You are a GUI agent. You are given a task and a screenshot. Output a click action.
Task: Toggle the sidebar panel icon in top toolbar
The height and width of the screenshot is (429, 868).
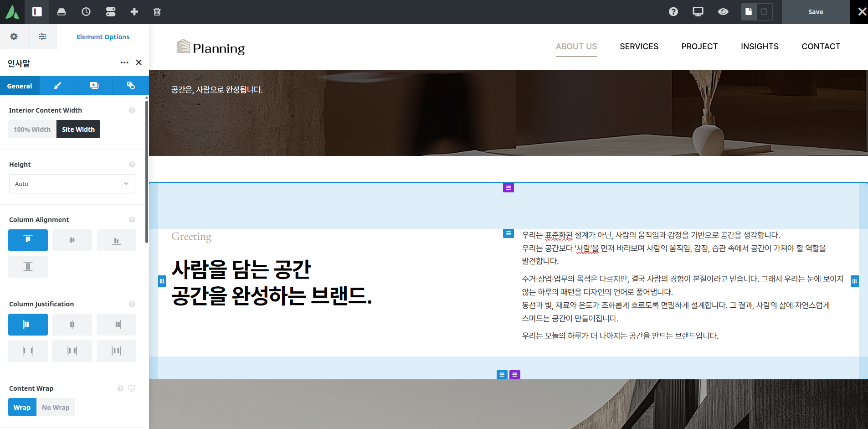tap(37, 12)
